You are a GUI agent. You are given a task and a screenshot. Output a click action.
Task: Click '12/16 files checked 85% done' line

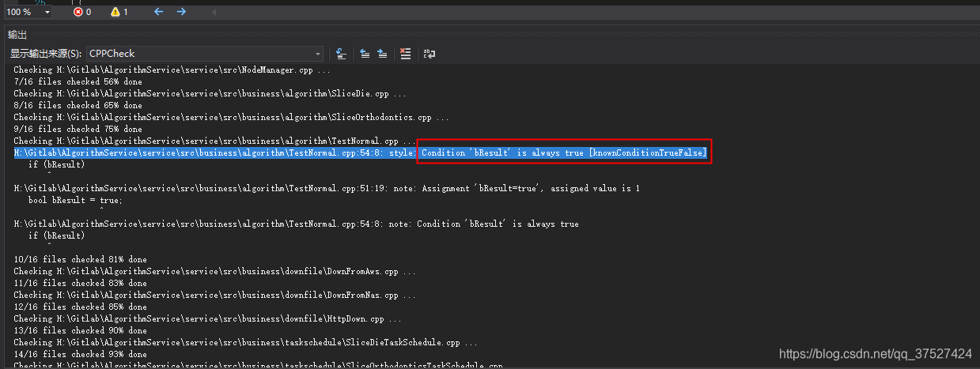point(81,307)
